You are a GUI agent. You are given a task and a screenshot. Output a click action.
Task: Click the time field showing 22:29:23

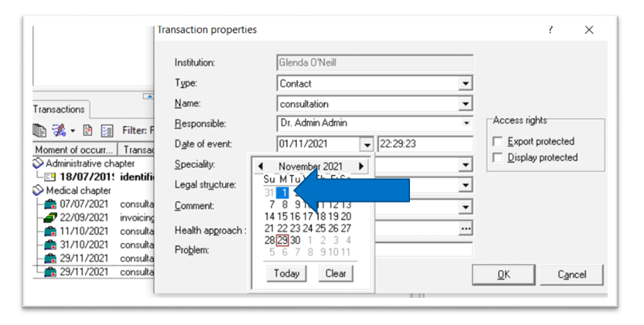(424, 145)
